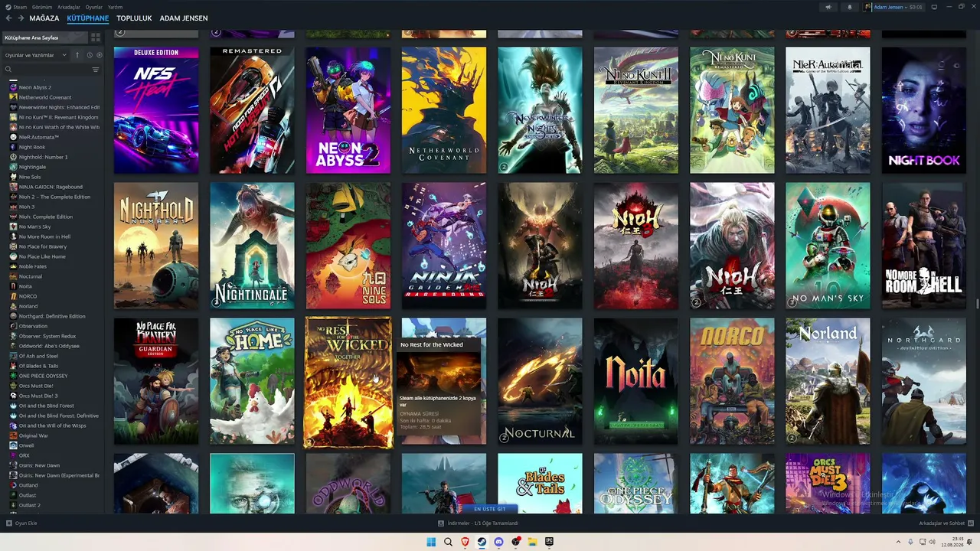Open the No Place Like Home cover
The image size is (980, 551).
(252, 381)
